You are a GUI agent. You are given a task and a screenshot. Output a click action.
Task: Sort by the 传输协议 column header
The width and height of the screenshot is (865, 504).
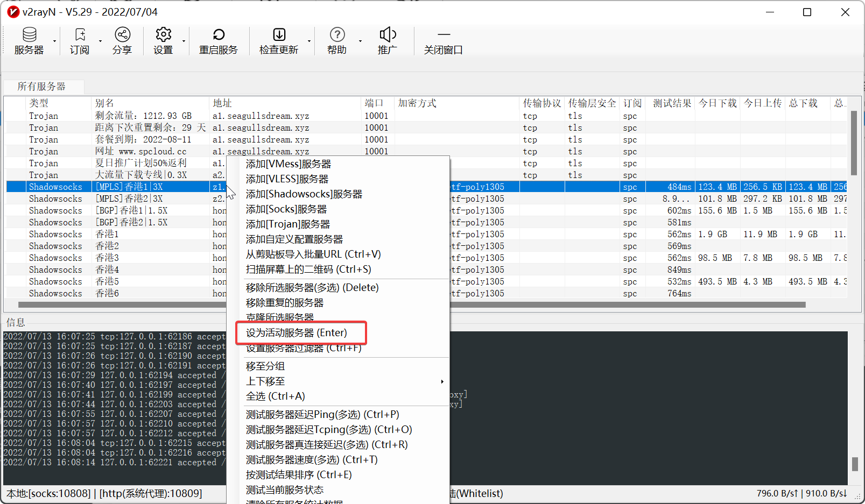pyautogui.click(x=542, y=103)
